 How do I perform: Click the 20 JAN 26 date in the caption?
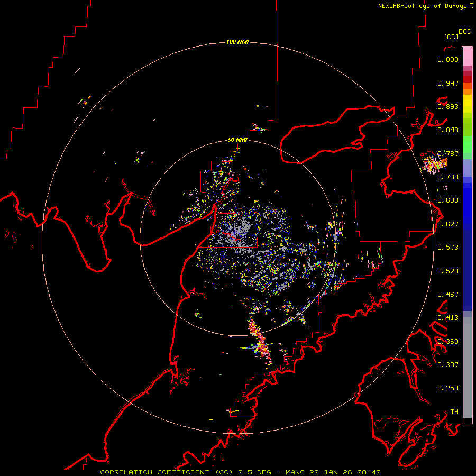click(x=331, y=472)
